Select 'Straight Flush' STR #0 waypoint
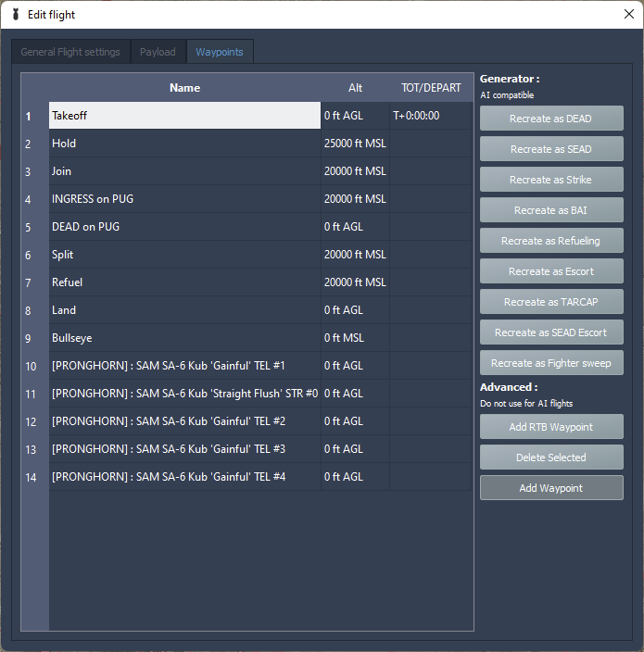 [184, 394]
